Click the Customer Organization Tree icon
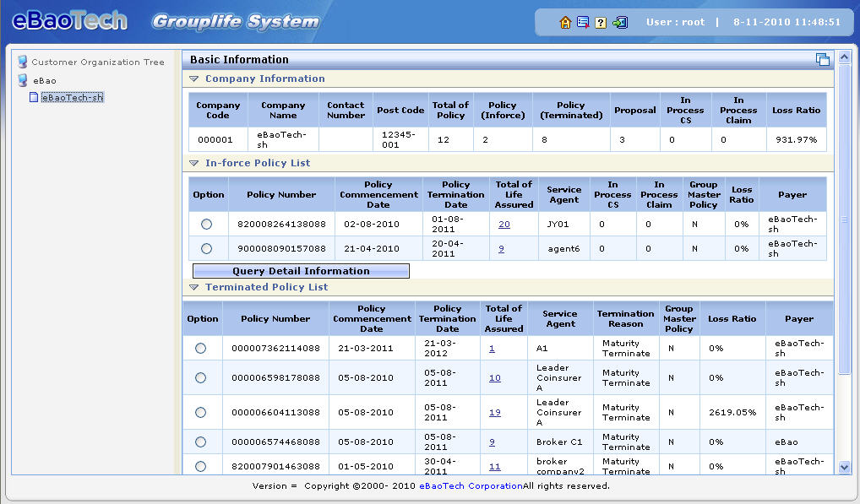This screenshot has height=504, width=860. pos(23,62)
